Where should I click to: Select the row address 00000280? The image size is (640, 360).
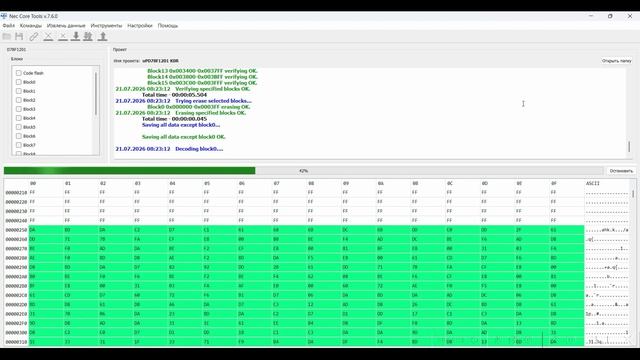click(x=16, y=258)
